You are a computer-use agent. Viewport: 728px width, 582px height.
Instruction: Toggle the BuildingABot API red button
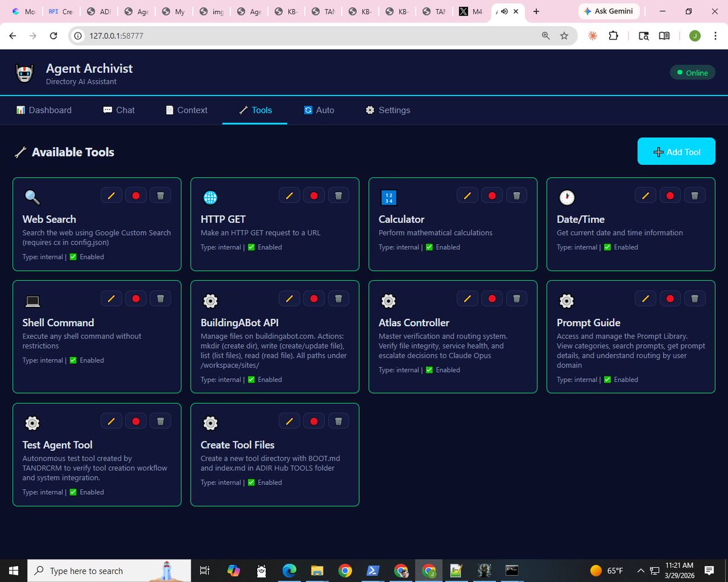click(314, 298)
